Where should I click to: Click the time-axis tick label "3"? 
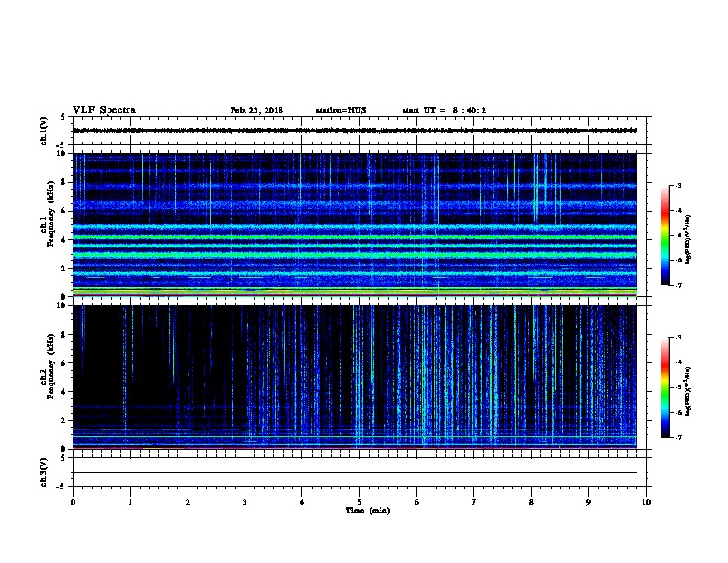[x=245, y=502]
